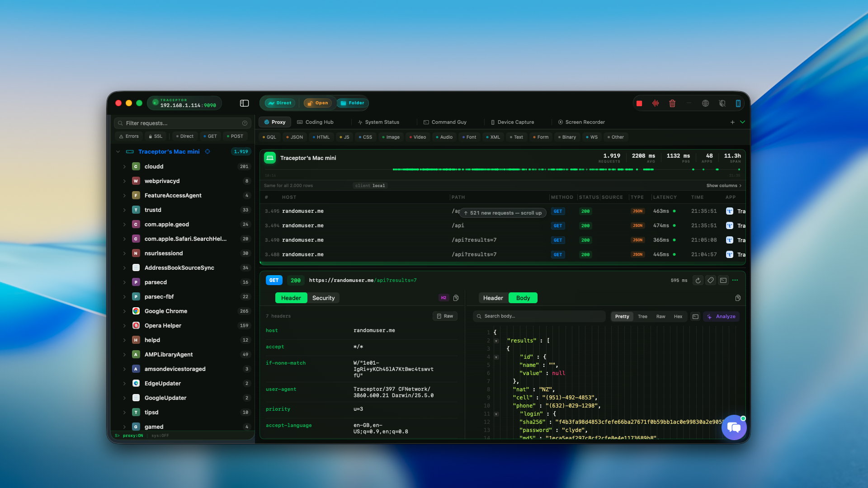Toggle the Folder mode button
This screenshot has height=488, width=868.
click(353, 103)
